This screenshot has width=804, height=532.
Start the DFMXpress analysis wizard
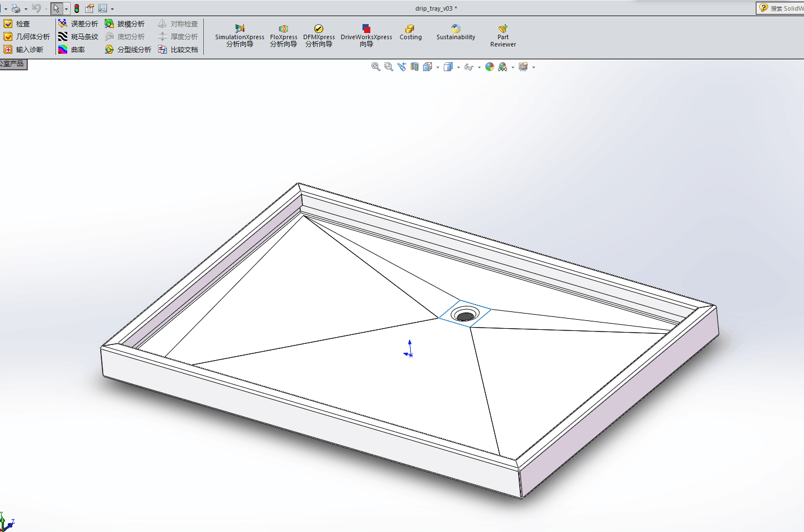tap(319, 35)
